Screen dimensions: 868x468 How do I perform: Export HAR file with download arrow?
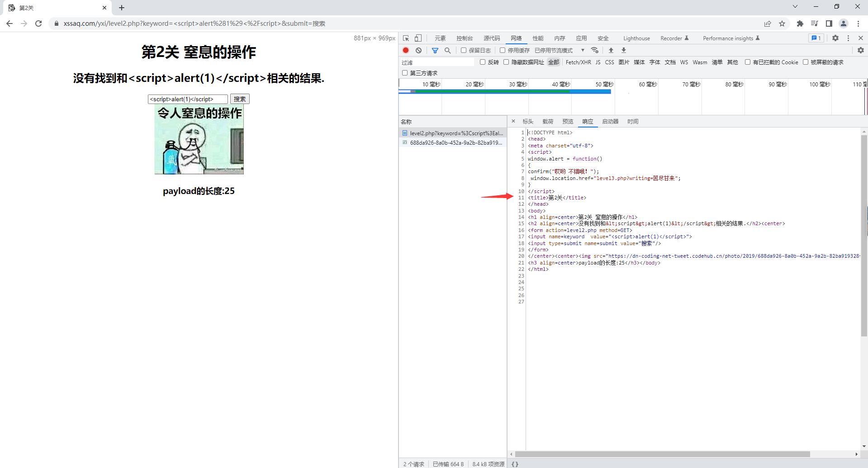pyautogui.click(x=624, y=50)
